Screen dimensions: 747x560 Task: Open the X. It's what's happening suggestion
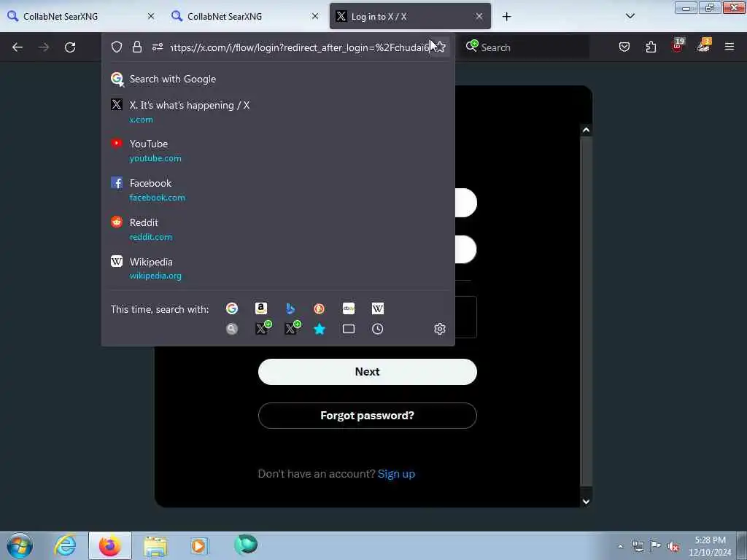[278, 112]
